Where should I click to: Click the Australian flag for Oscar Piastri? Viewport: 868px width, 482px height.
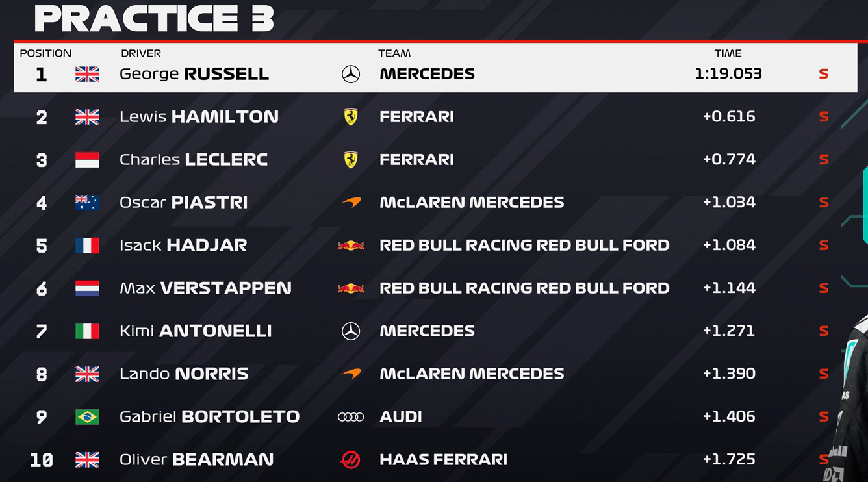click(87, 203)
